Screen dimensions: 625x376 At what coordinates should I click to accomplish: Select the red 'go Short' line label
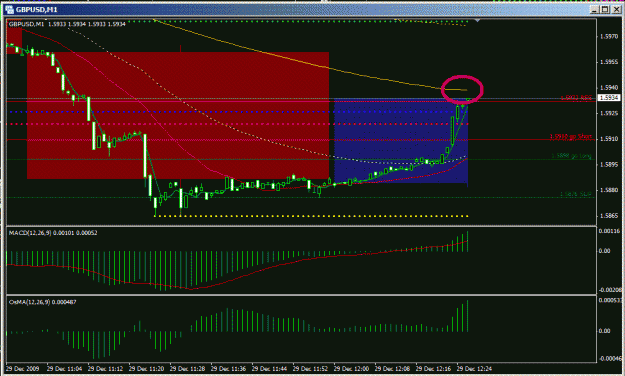point(571,136)
